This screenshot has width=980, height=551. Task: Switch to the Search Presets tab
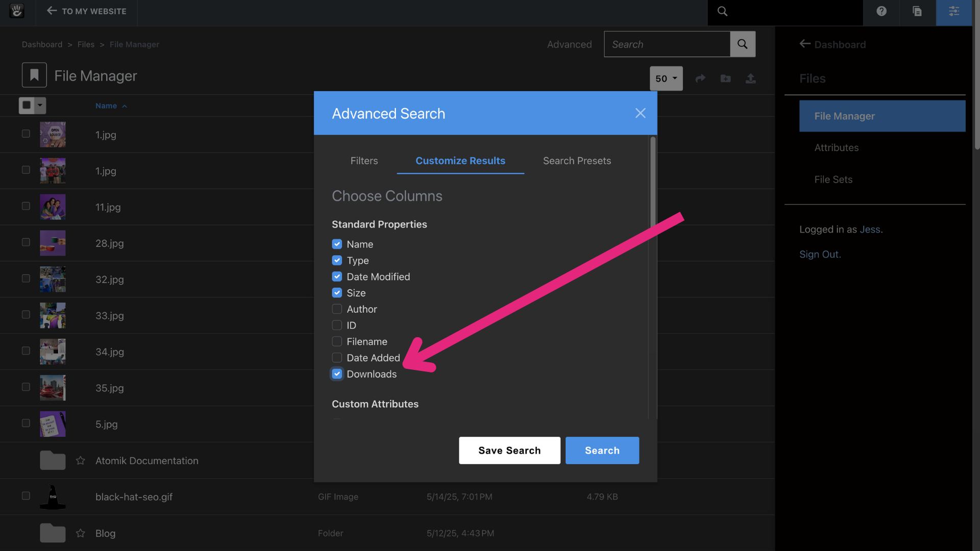click(577, 161)
